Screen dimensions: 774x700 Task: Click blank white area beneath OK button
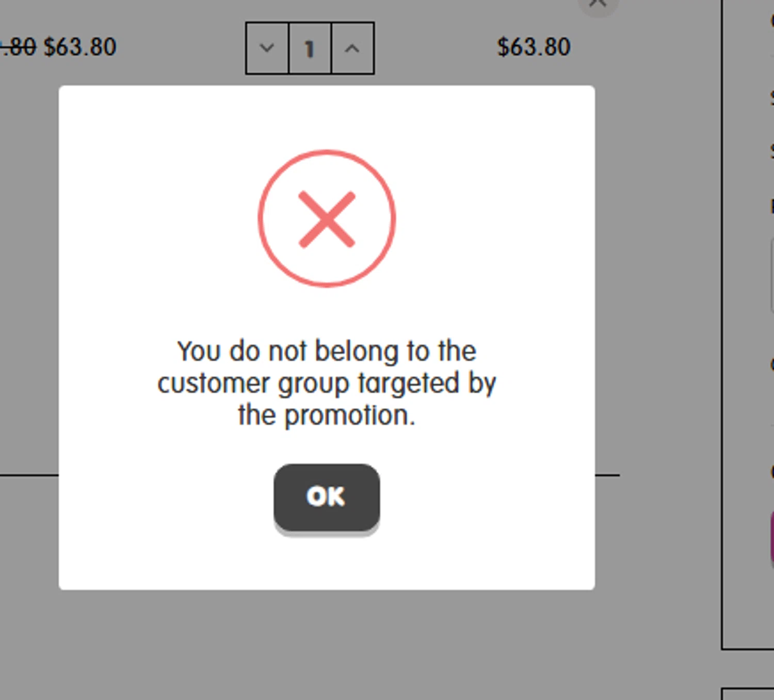327,563
